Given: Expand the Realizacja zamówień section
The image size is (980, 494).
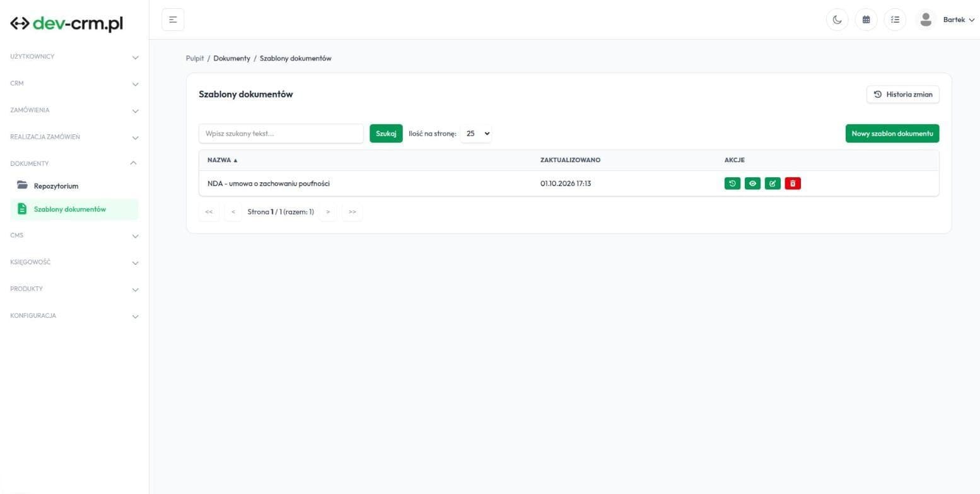Looking at the screenshot, I should coord(74,137).
